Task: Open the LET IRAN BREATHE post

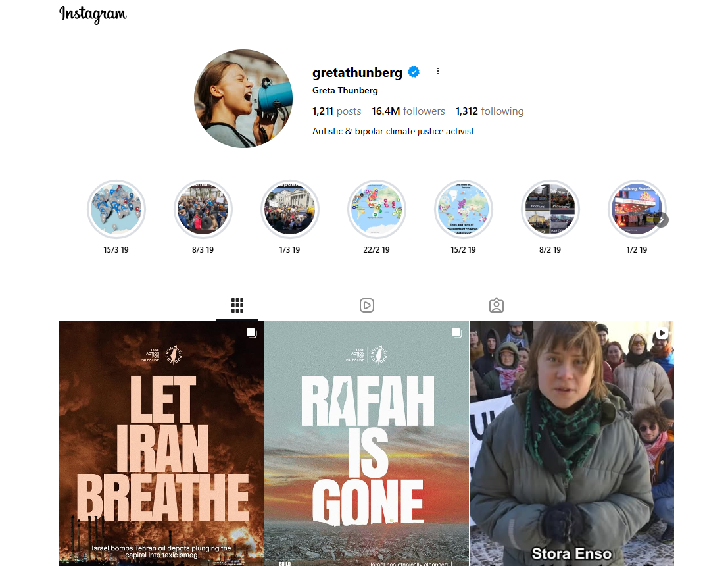Action: pyautogui.click(x=161, y=444)
